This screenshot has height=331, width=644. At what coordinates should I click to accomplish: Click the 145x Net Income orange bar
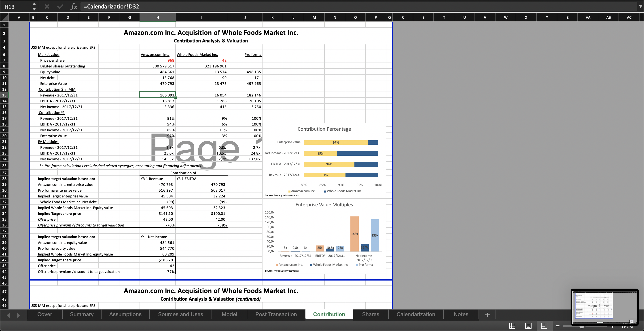click(354, 234)
